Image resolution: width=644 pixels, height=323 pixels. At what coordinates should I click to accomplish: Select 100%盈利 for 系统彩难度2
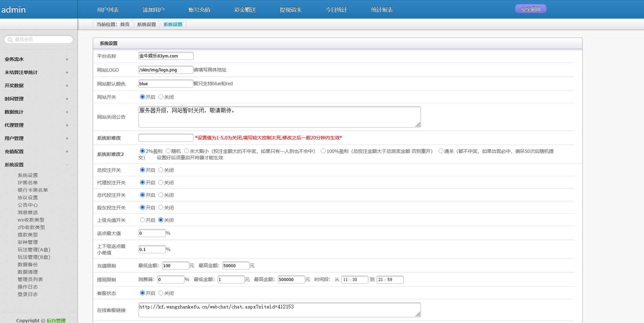tap(323, 151)
